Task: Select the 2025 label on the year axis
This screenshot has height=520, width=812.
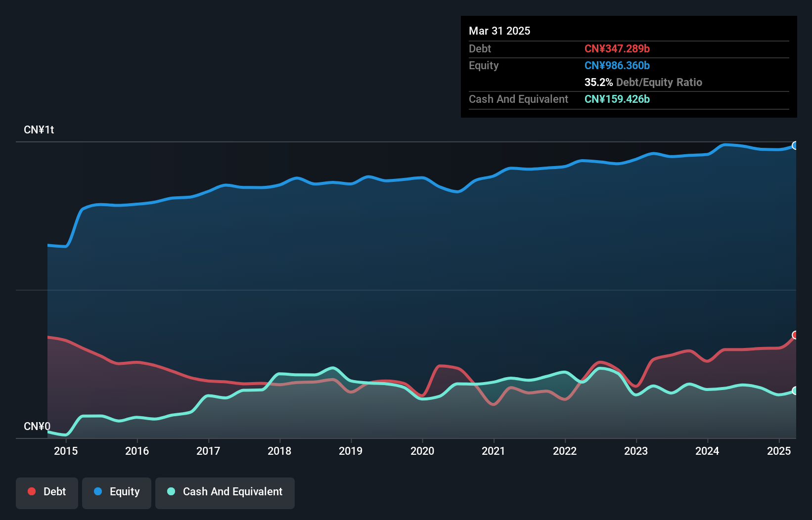Action: point(779,451)
